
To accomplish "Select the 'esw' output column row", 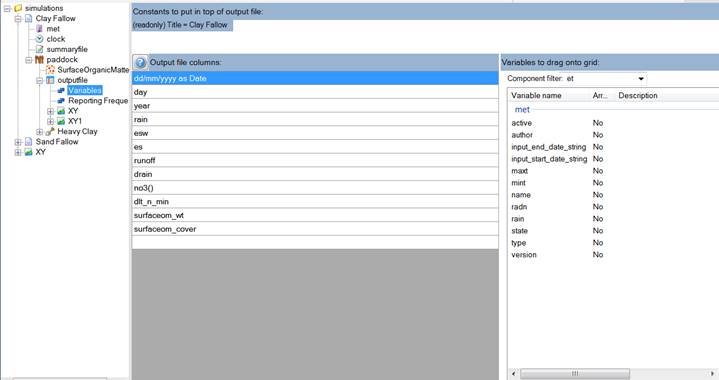I will tap(315, 133).
